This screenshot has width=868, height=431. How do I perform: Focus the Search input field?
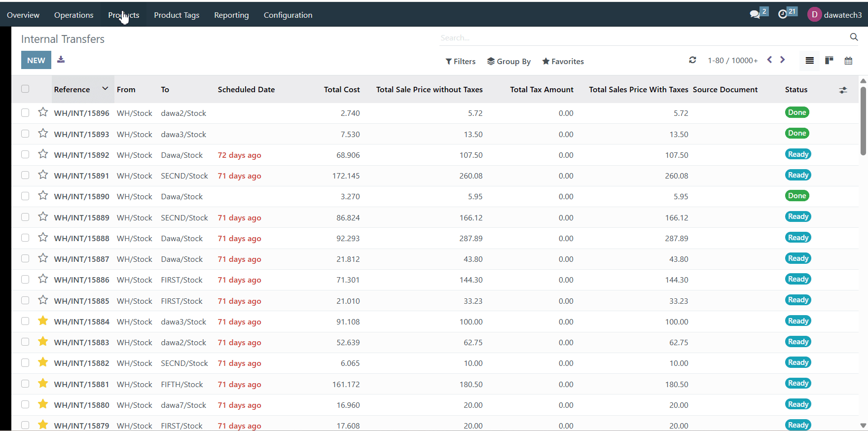pyautogui.click(x=643, y=37)
